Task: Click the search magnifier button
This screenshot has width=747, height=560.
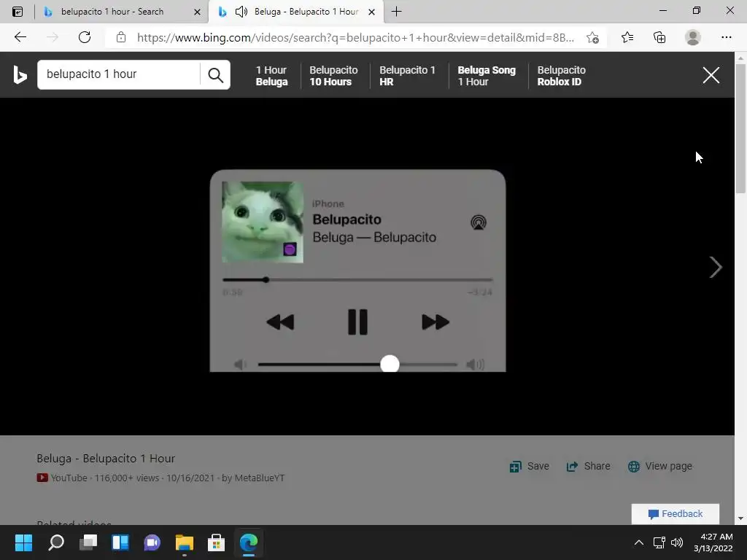Action: click(x=215, y=75)
